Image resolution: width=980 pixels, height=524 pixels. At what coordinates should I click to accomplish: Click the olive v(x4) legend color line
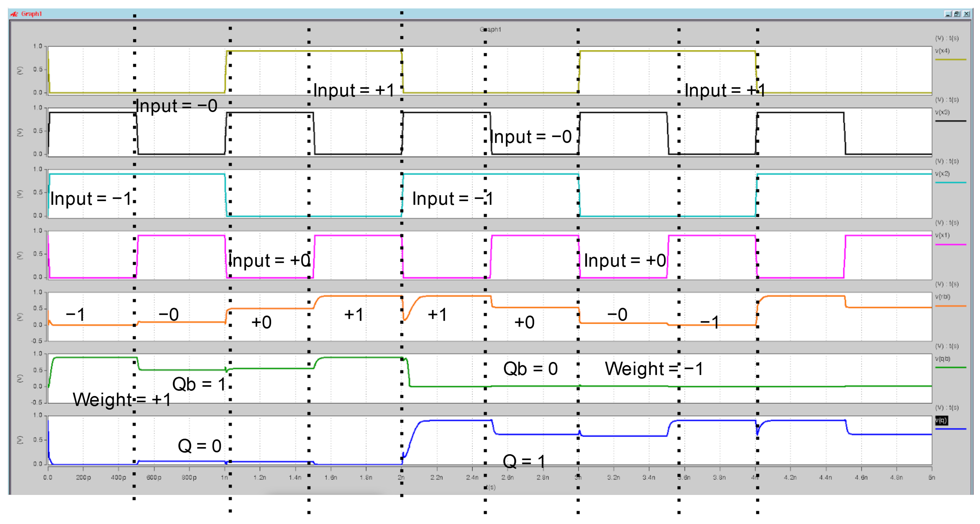[x=950, y=60]
